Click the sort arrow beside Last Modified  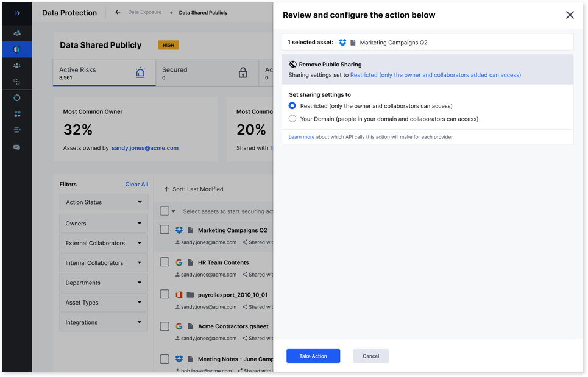click(166, 189)
